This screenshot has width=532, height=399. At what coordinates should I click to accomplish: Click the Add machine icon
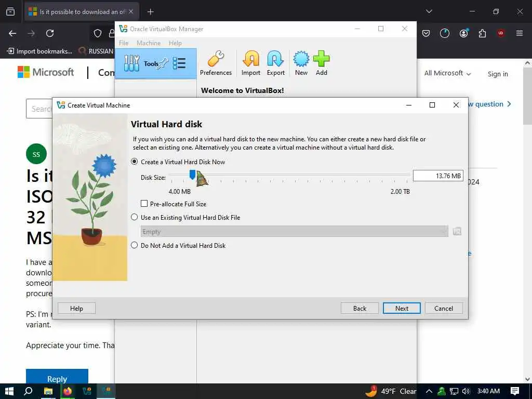point(321,63)
